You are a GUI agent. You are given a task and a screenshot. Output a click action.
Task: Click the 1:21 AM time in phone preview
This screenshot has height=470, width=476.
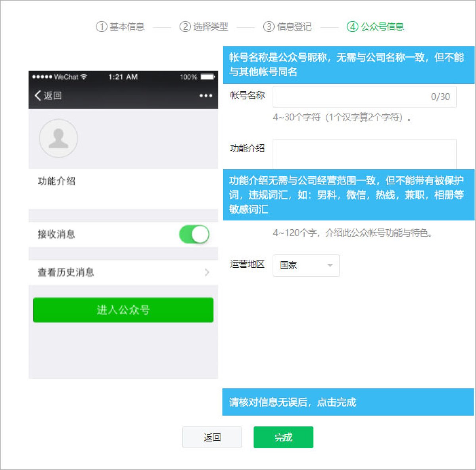pos(123,77)
